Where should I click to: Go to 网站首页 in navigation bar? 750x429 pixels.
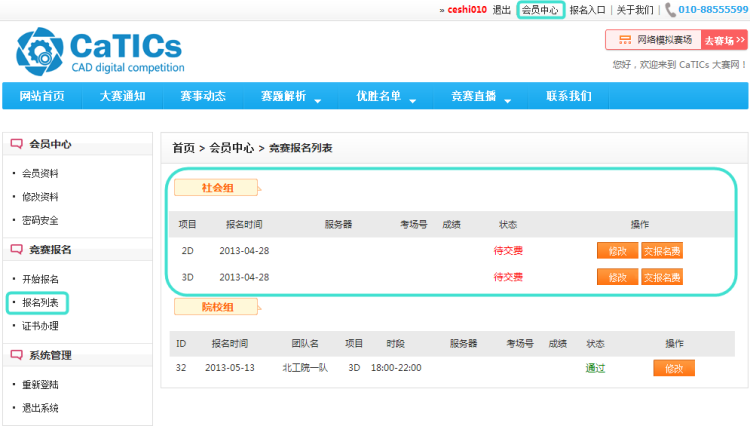pyautogui.click(x=42, y=97)
